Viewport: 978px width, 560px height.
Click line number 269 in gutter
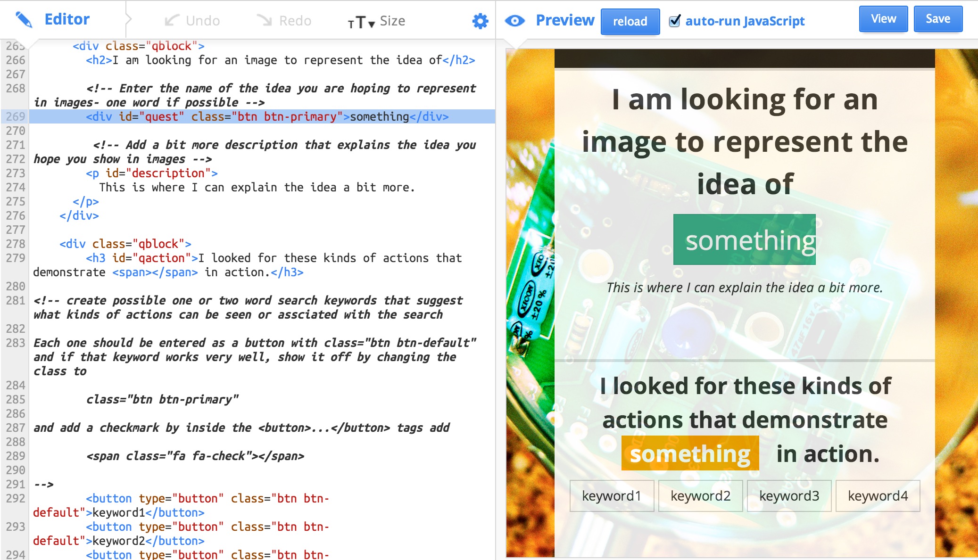16,116
